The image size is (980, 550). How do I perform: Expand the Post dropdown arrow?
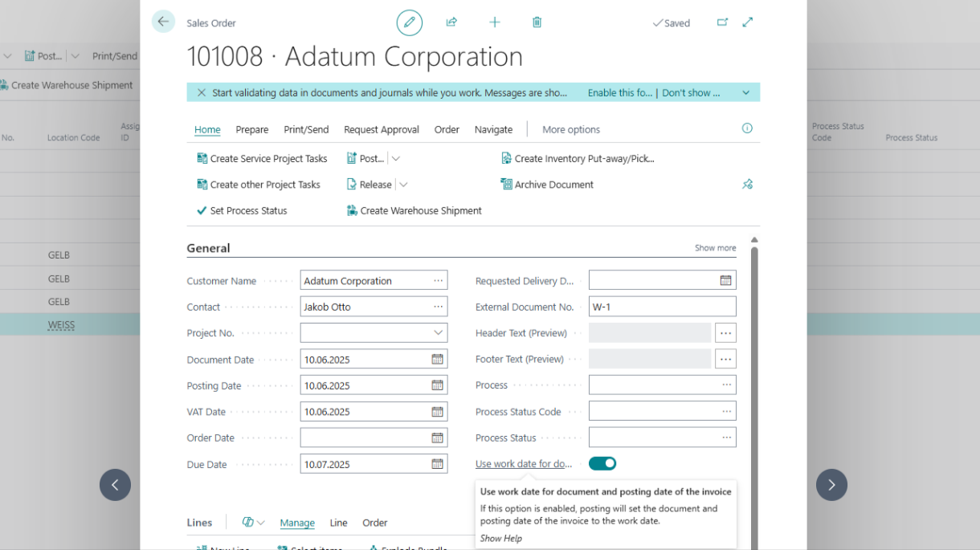pyautogui.click(x=396, y=159)
